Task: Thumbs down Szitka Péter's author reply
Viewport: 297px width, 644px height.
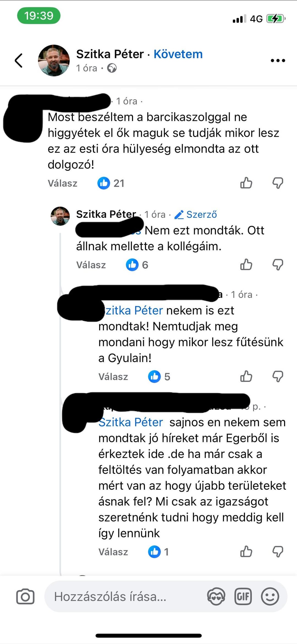Action: pyautogui.click(x=278, y=265)
